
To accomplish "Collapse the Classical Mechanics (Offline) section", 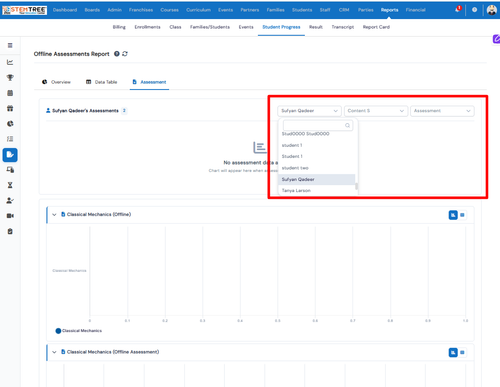I will pyautogui.click(x=54, y=214).
